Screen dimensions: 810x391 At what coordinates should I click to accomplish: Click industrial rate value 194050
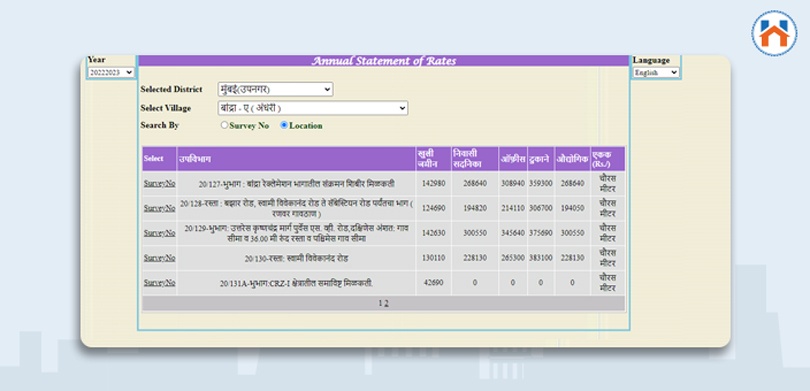click(x=572, y=208)
